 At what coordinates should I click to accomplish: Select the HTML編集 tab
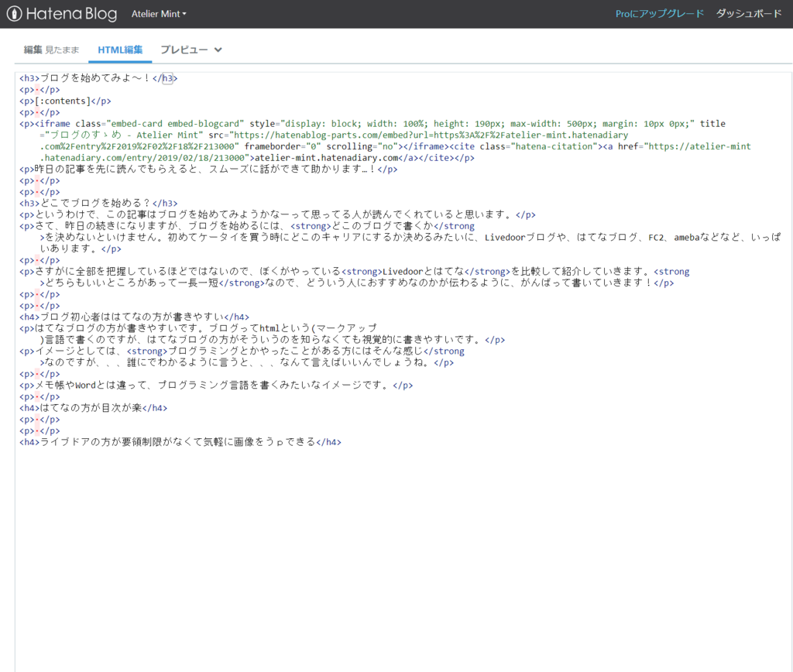(120, 50)
